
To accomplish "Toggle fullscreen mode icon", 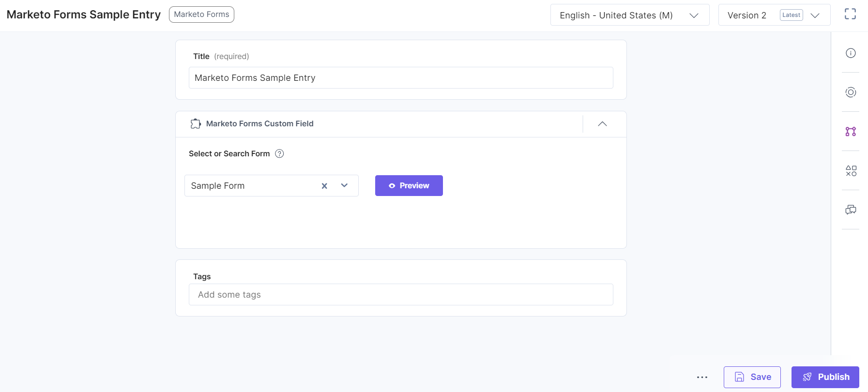I will [x=850, y=14].
